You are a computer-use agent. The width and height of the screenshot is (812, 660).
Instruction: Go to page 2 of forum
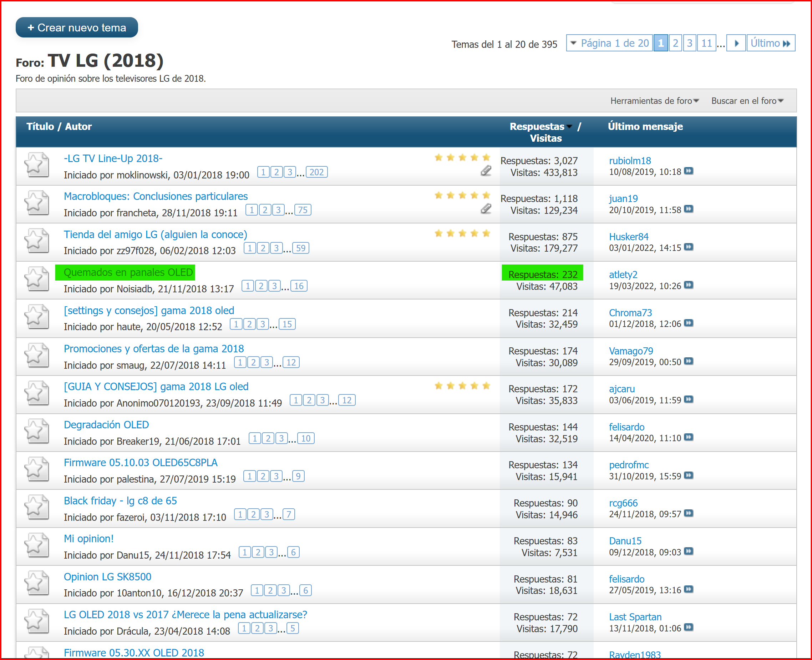675,43
